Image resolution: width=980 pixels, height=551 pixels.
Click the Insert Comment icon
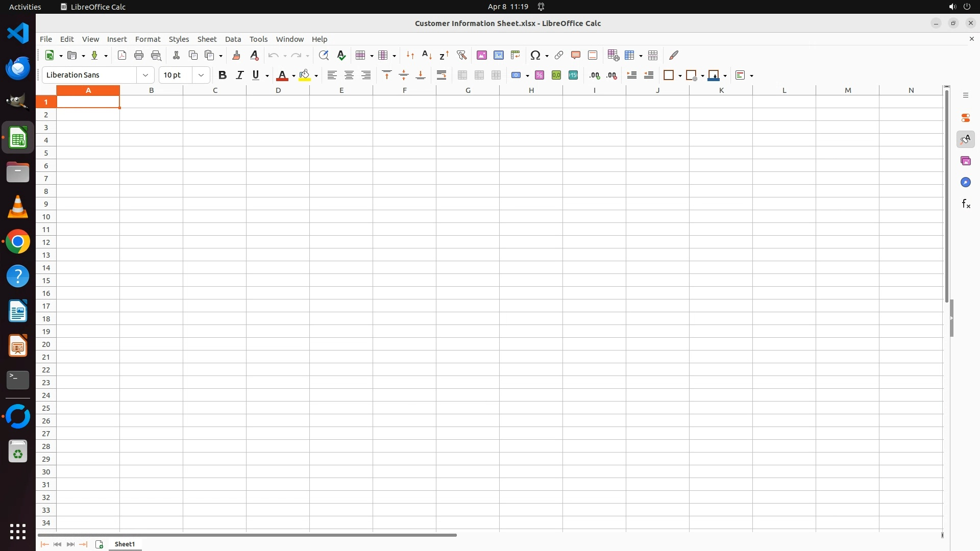click(x=576, y=55)
